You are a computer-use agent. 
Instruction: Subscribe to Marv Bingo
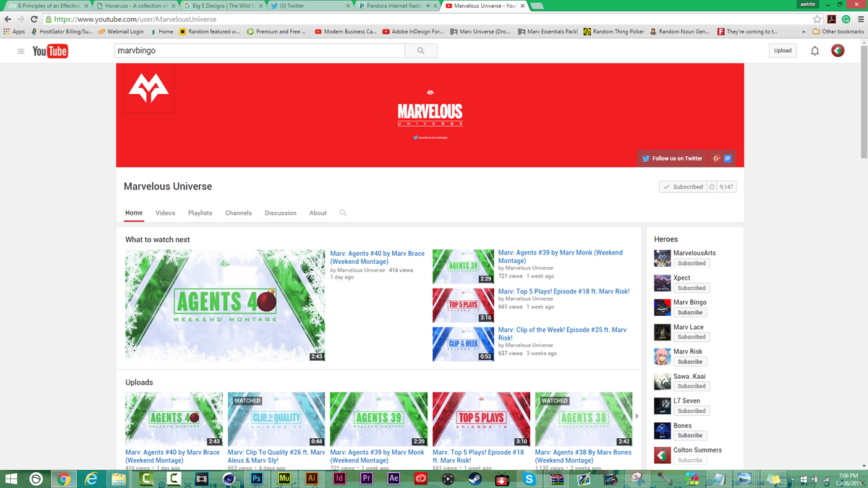690,312
